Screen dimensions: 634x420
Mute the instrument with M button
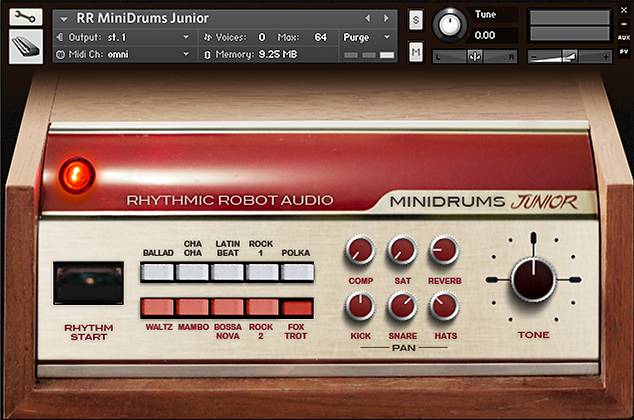click(x=416, y=51)
